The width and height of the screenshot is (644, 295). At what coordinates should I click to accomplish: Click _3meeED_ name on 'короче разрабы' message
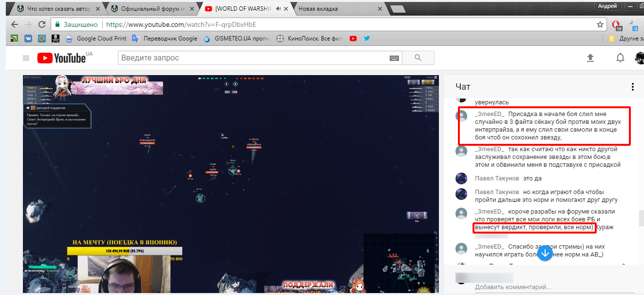pyautogui.click(x=489, y=212)
